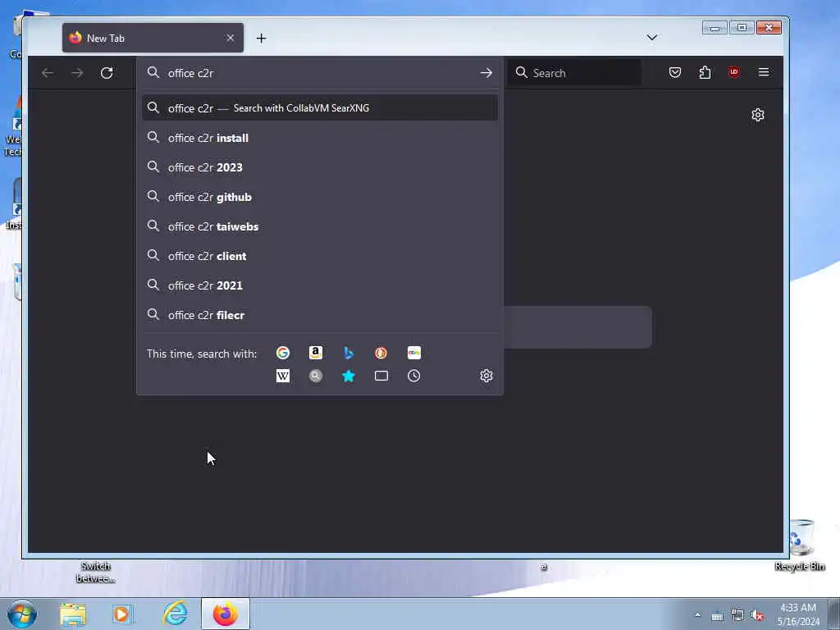Image resolution: width=840 pixels, height=630 pixels.
Task: Click the back navigation arrow
Action: tap(47, 72)
